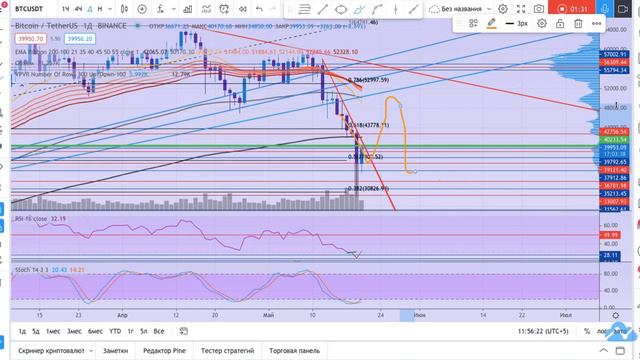Click the 39950.70 sell price button
Image resolution: width=640 pixels, height=360 pixels.
coord(31,39)
